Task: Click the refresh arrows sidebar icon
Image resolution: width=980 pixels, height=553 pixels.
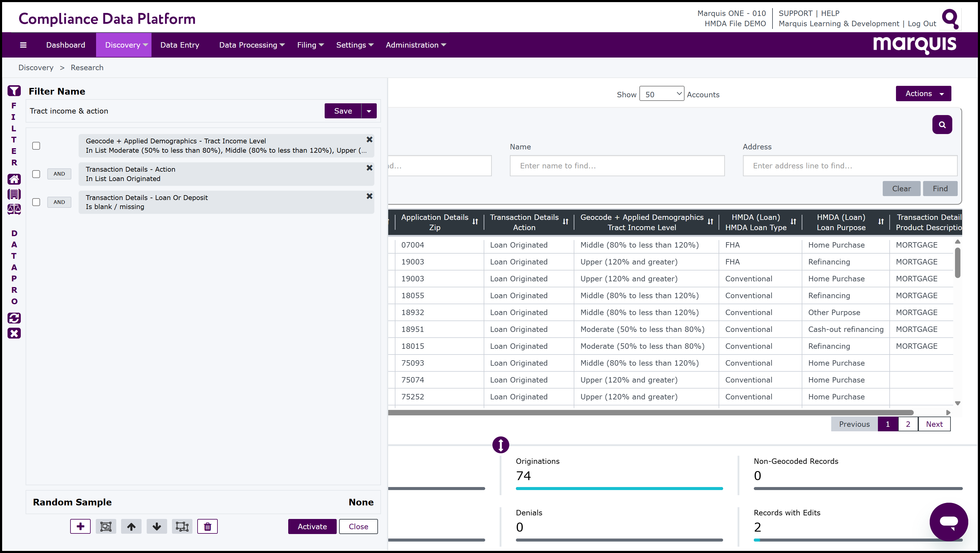Action: [14, 318]
